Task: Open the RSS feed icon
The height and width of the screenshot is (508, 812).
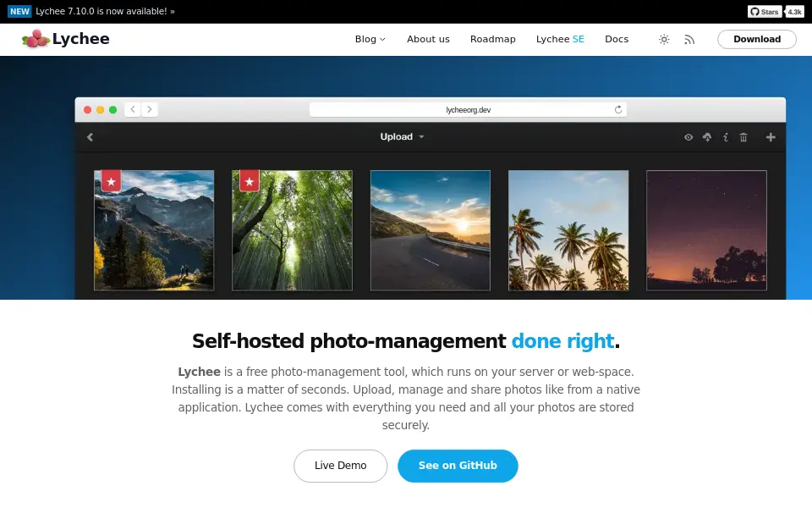Action: [689, 40]
